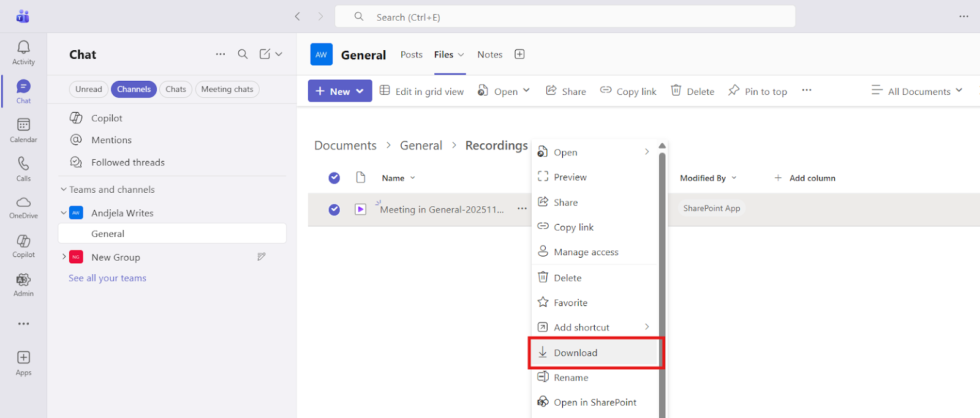980x418 pixels.
Task: Click the Search box at top
Action: tap(565, 17)
